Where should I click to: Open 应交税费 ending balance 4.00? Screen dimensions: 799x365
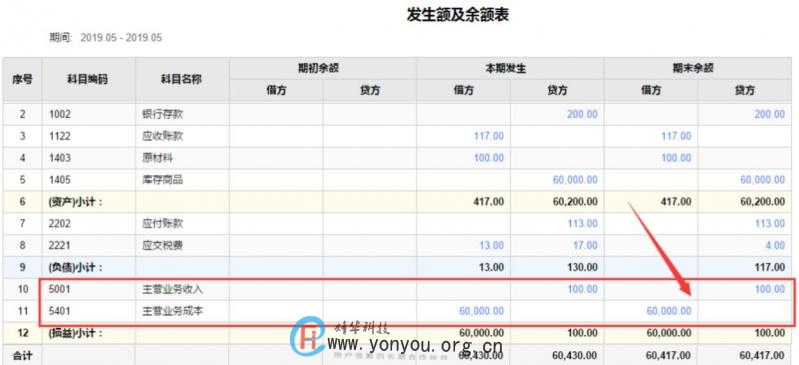[x=775, y=246]
